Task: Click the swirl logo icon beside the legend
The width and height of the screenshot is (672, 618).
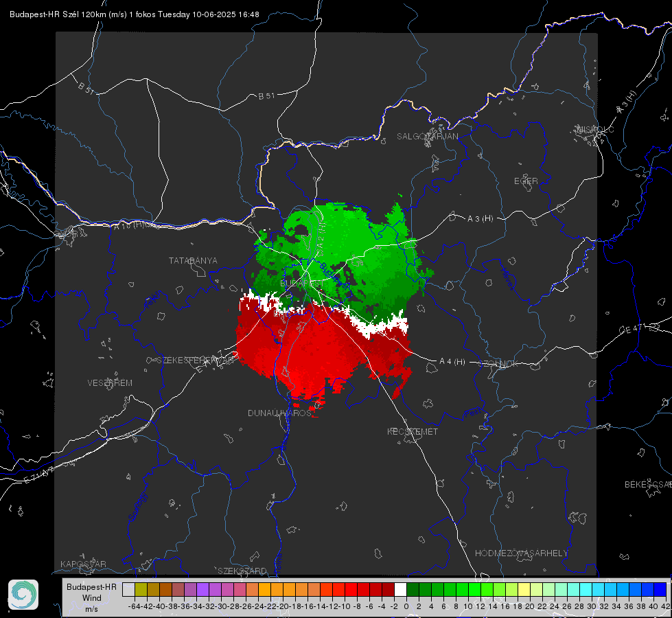Action: pyautogui.click(x=23, y=595)
